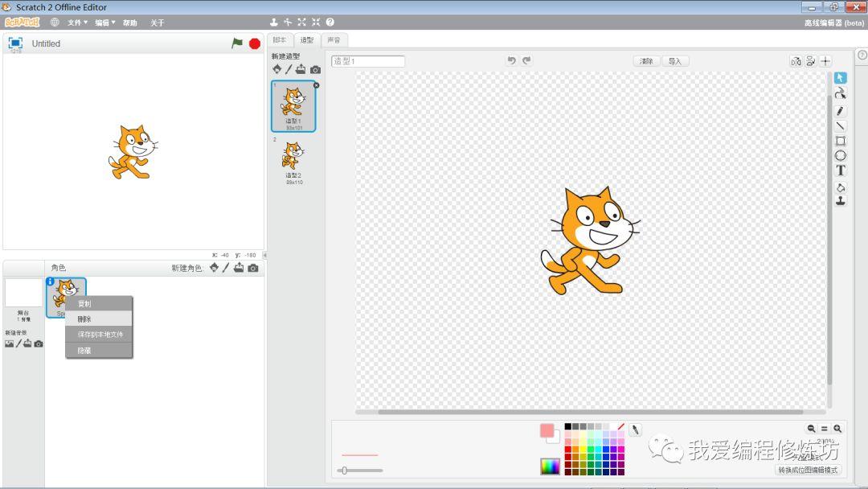Choose the Stamp duplicate tool in the paint editor

pyautogui.click(x=841, y=201)
